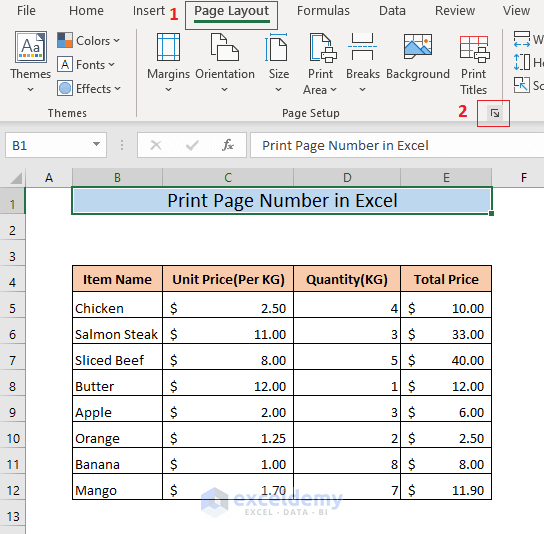Switch to the Data tab
Screen dimensions: 544x534
(392, 11)
